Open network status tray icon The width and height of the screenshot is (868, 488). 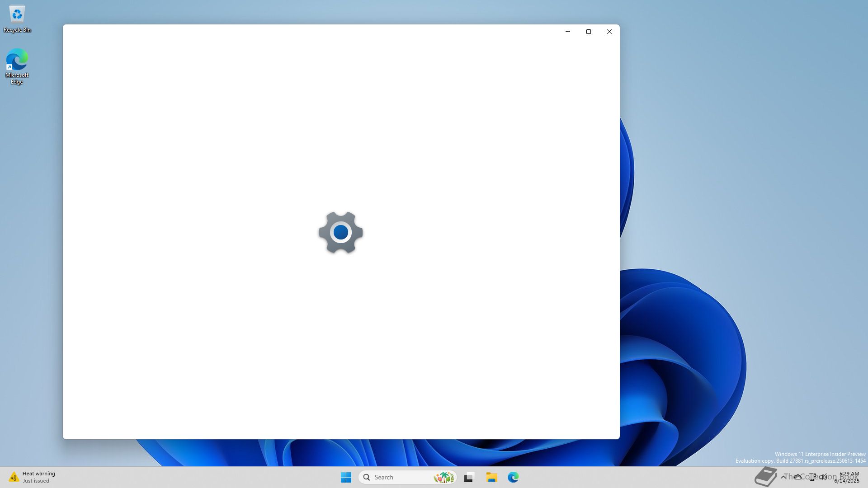point(812,477)
